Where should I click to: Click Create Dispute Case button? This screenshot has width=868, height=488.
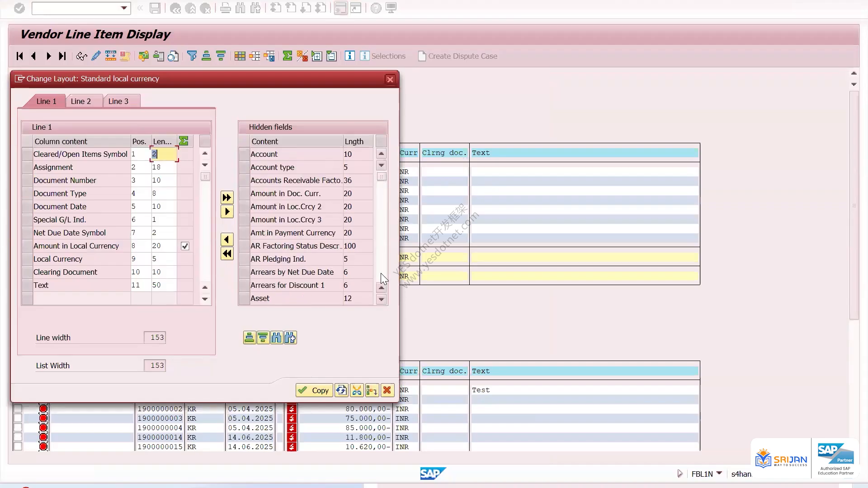point(458,56)
